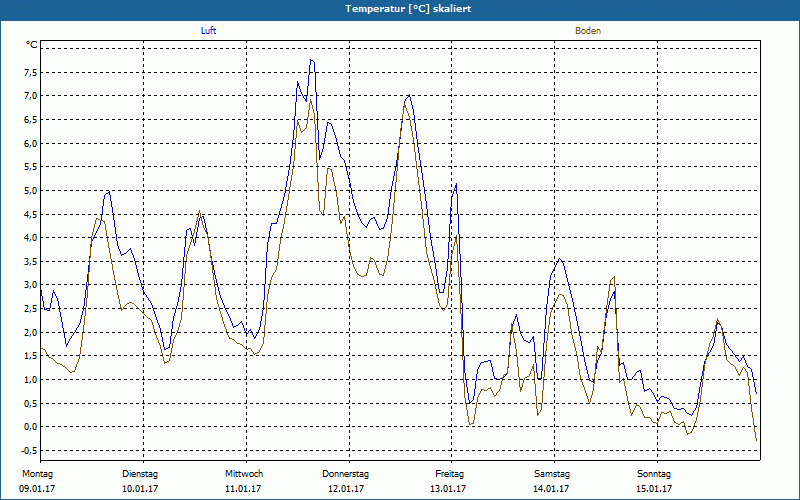
Task: Click the '0,5' y-axis value
Action: pyautogui.click(x=31, y=404)
